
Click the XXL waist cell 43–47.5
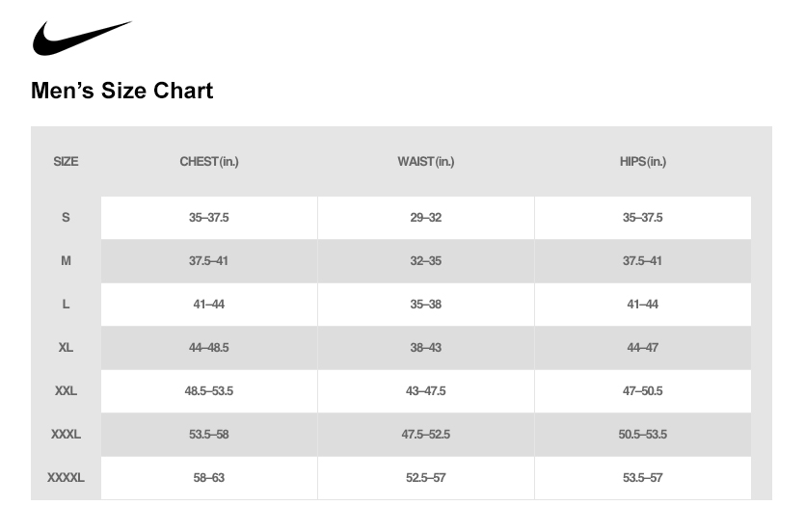click(x=425, y=391)
